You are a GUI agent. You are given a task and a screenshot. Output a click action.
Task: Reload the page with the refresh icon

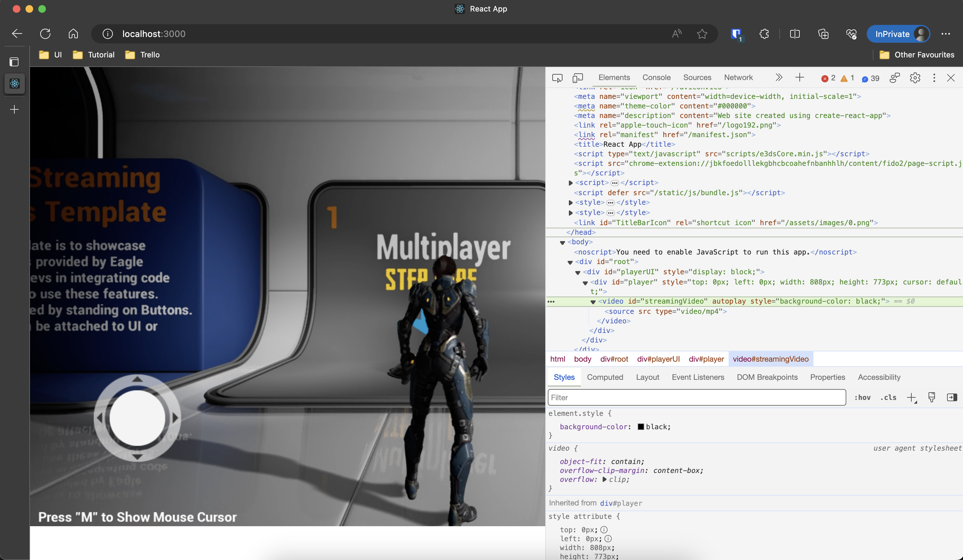pos(45,33)
